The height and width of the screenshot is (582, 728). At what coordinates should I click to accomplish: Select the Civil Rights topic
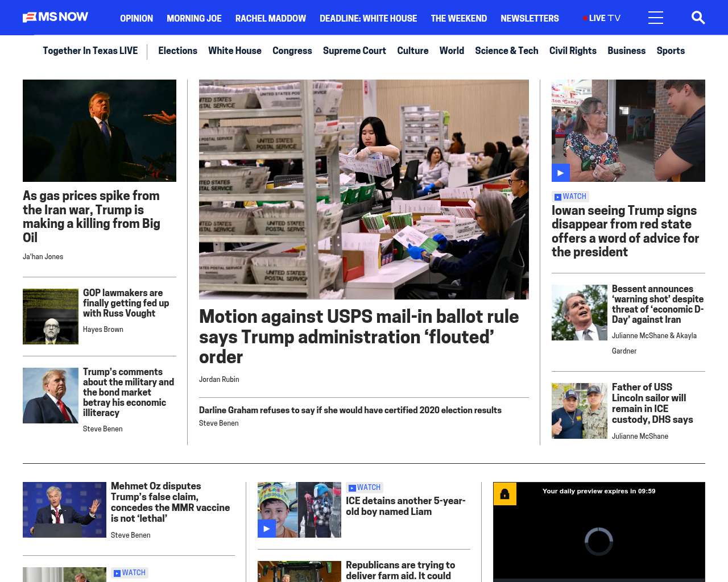tap(573, 51)
